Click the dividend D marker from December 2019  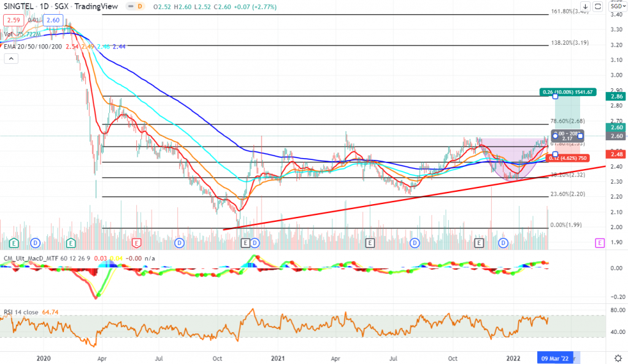35,243
